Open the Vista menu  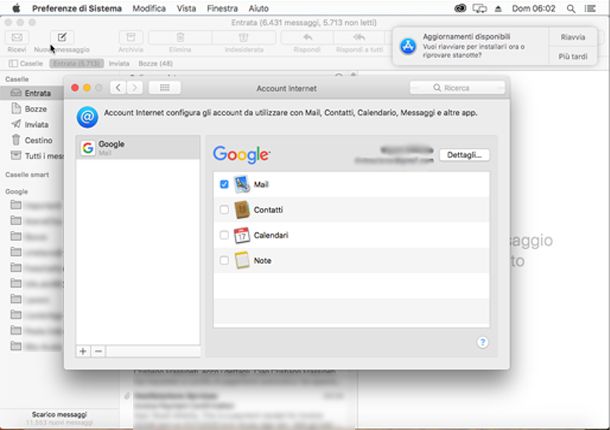click(x=186, y=8)
